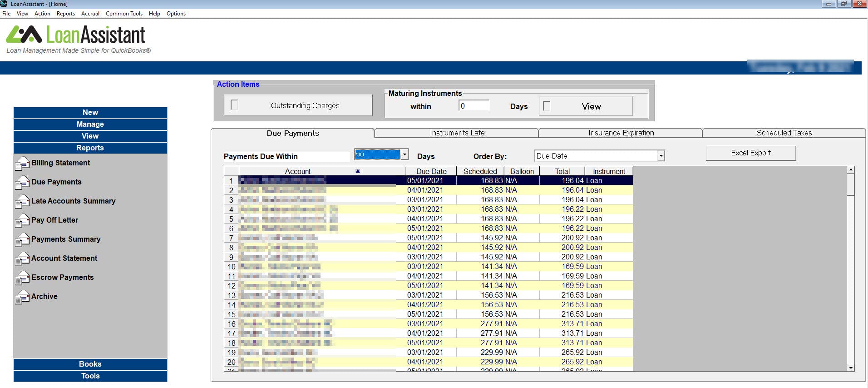Viewport: 868px width, 388px height.
Task: Click the Excel Export button
Action: click(x=751, y=153)
